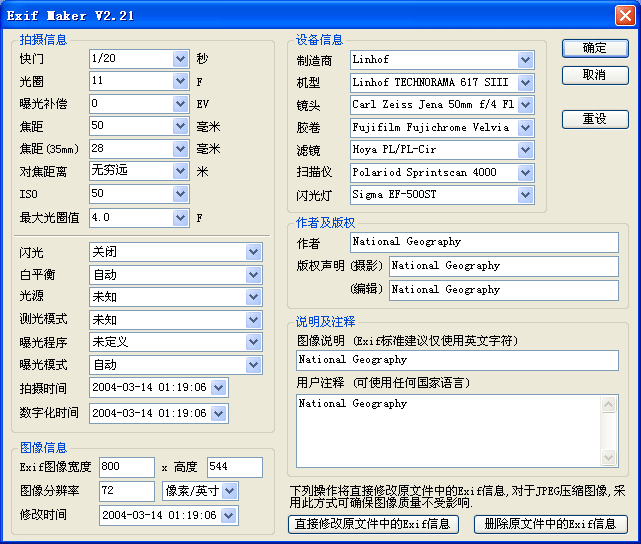Expand the 焦距 focal length dropdown
641x544 pixels.
pyautogui.click(x=180, y=126)
